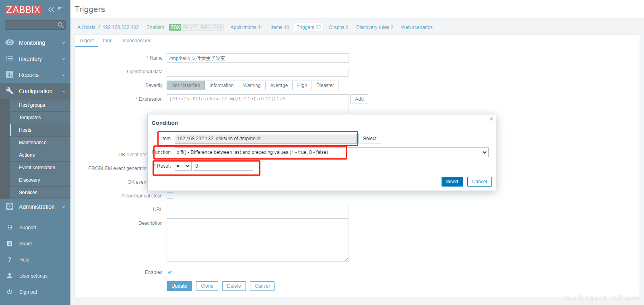Screen dimensions: 644x305
Task: Click the Help question mark icon
Action: coord(10,259)
